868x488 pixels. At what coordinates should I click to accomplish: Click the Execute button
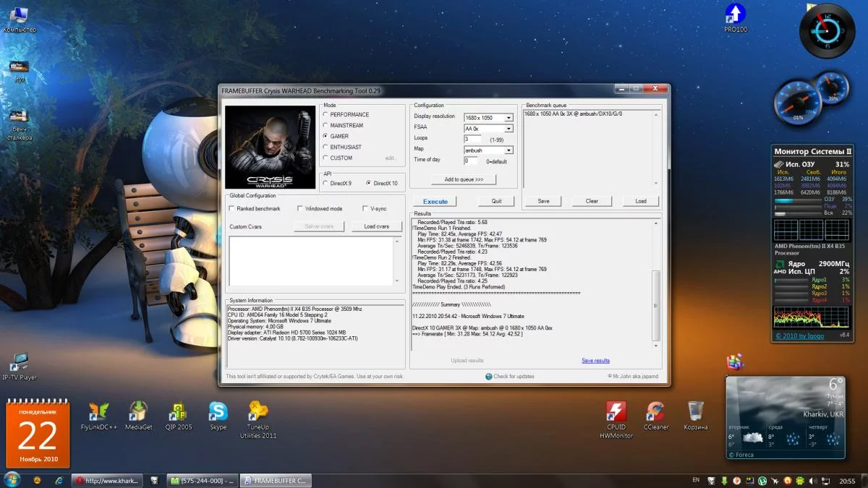[435, 201]
